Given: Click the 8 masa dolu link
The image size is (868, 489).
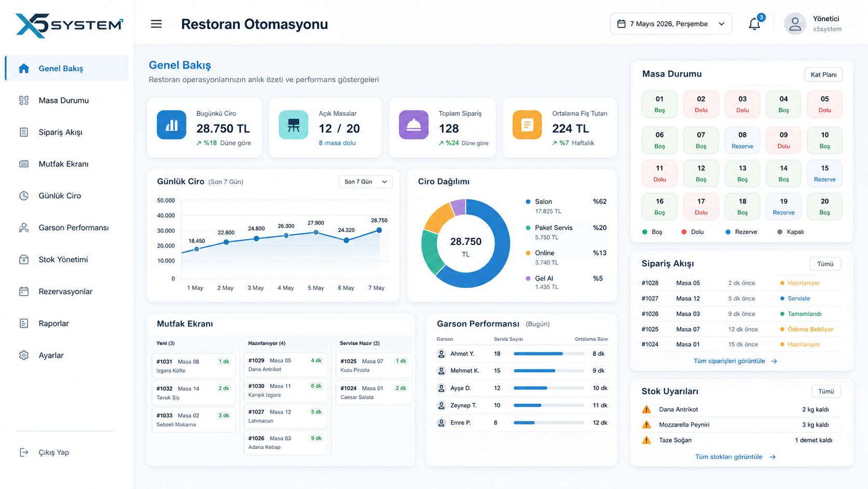Looking at the screenshot, I should [337, 143].
